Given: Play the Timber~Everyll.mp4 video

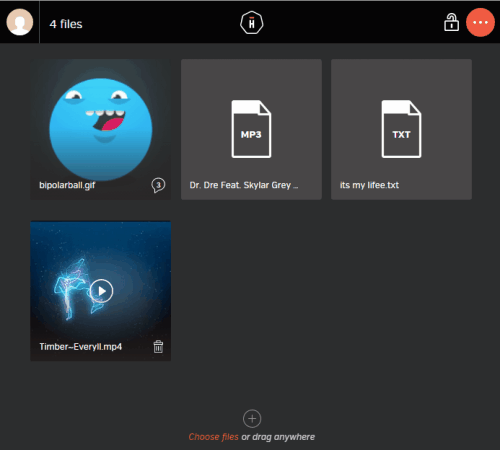Looking at the screenshot, I should click(101, 291).
